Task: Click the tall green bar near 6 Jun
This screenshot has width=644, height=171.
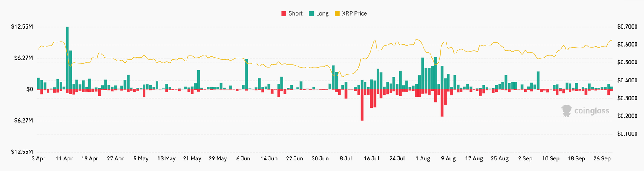Action: [x=247, y=74]
